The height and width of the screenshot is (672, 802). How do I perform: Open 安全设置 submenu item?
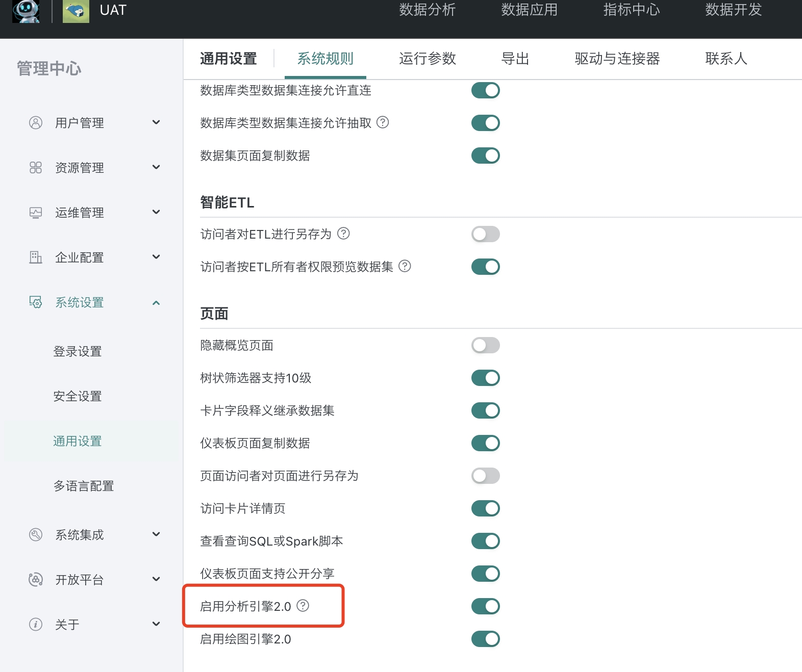(78, 396)
